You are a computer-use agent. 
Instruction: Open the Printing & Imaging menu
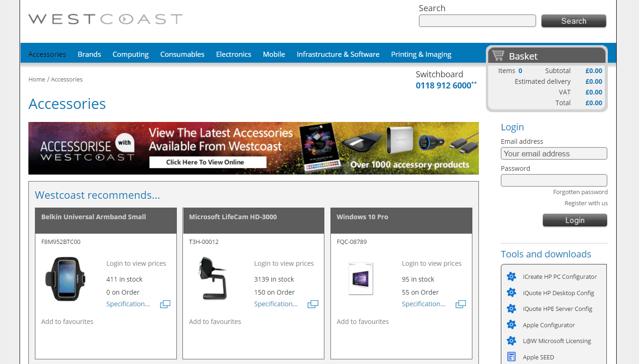[x=421, y=54]
